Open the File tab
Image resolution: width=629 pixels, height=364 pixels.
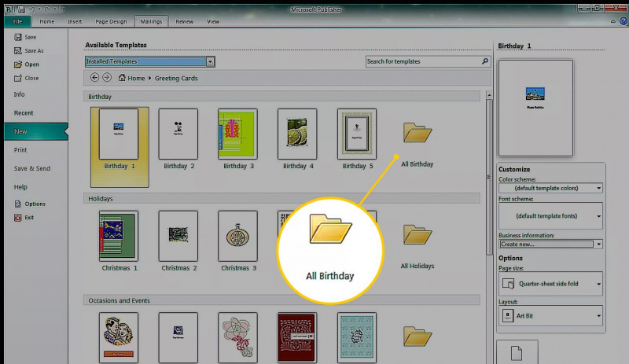click(x=17, y=21)
